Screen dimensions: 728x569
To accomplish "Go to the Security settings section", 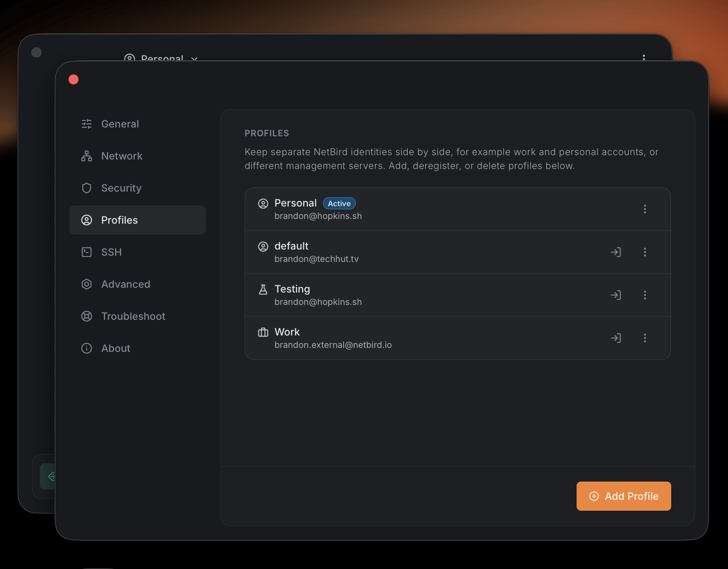I will click(138, 188).
